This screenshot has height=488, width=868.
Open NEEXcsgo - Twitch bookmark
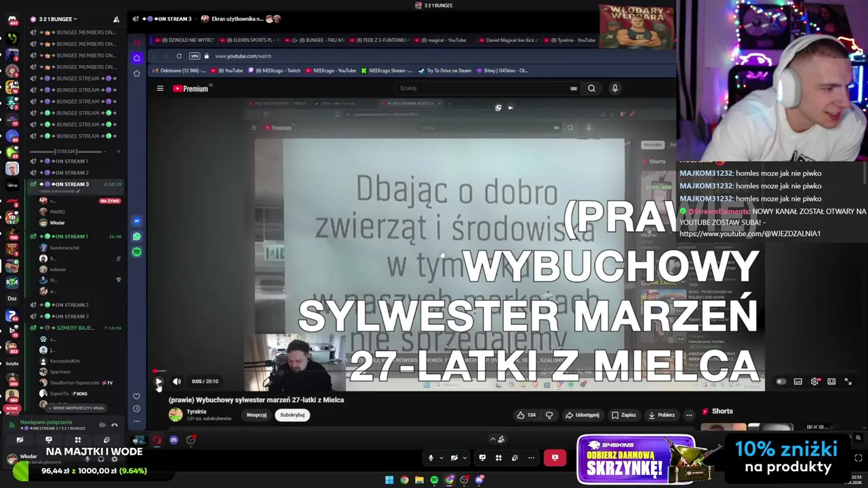(x=275, y=70)
